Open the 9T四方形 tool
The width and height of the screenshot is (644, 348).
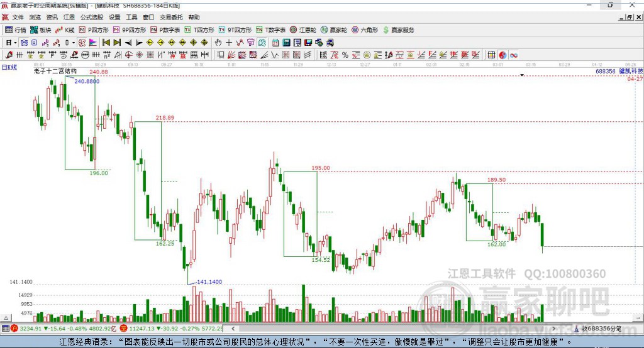(235, 30)
